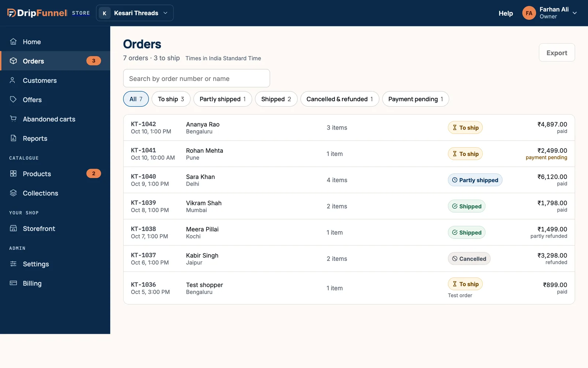Screen dimensions: 588x368
Task: Click the orange 3 badge on Orders
Action: (x=93, y=61)
